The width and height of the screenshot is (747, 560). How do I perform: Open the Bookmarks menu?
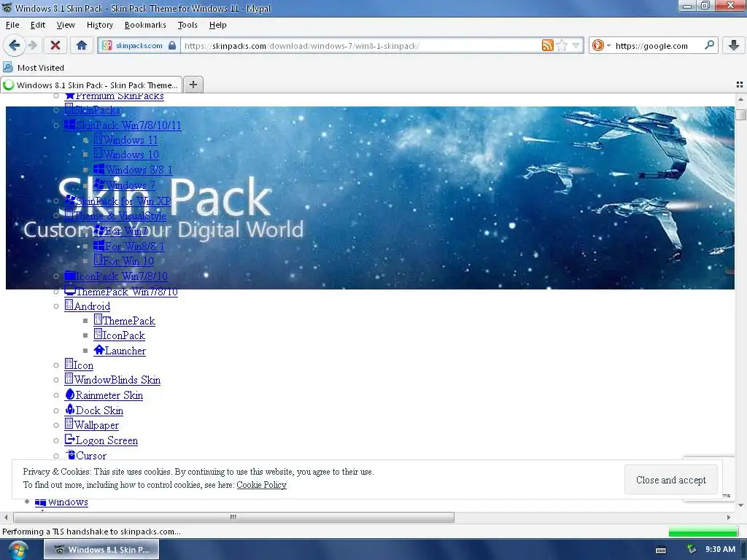[145, 25]
